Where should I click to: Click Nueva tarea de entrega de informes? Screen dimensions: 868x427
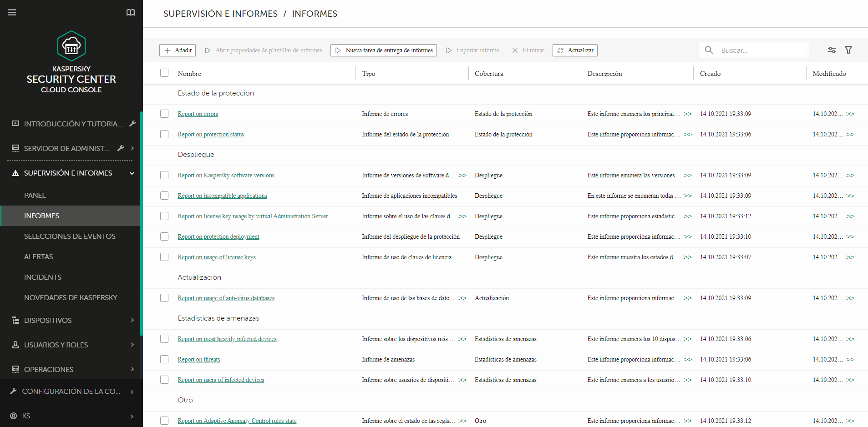(x=383, y=50)
